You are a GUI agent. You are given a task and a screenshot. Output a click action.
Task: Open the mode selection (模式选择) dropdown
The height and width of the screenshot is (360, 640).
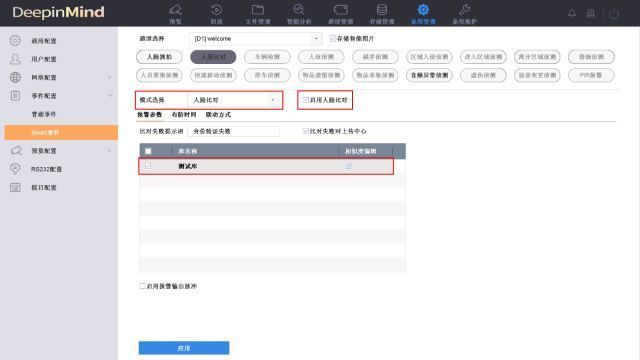point(234,100)
